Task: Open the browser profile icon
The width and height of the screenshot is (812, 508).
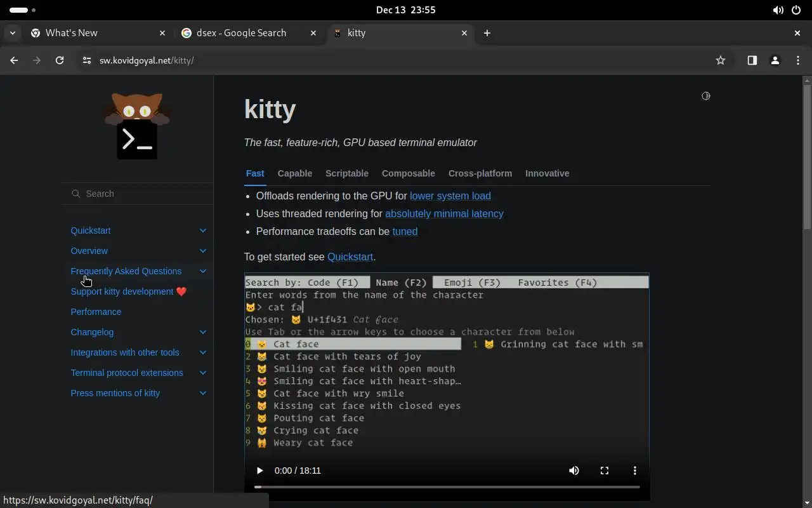Action: tap(775, 60)
